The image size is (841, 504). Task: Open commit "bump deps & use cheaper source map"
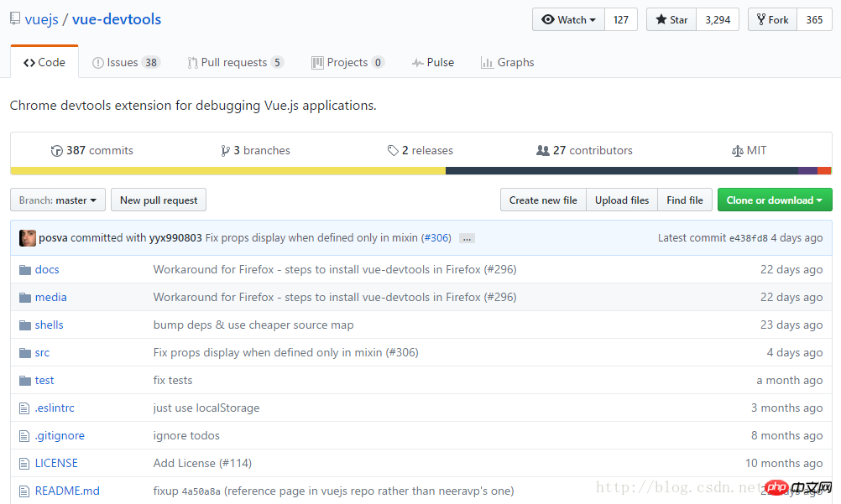(253, 325)
